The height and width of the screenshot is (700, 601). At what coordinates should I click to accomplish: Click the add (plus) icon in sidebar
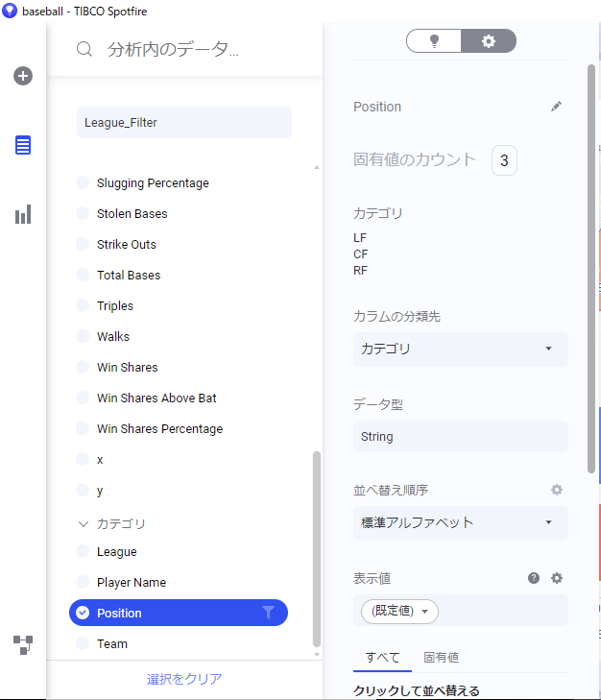point(23,76)
